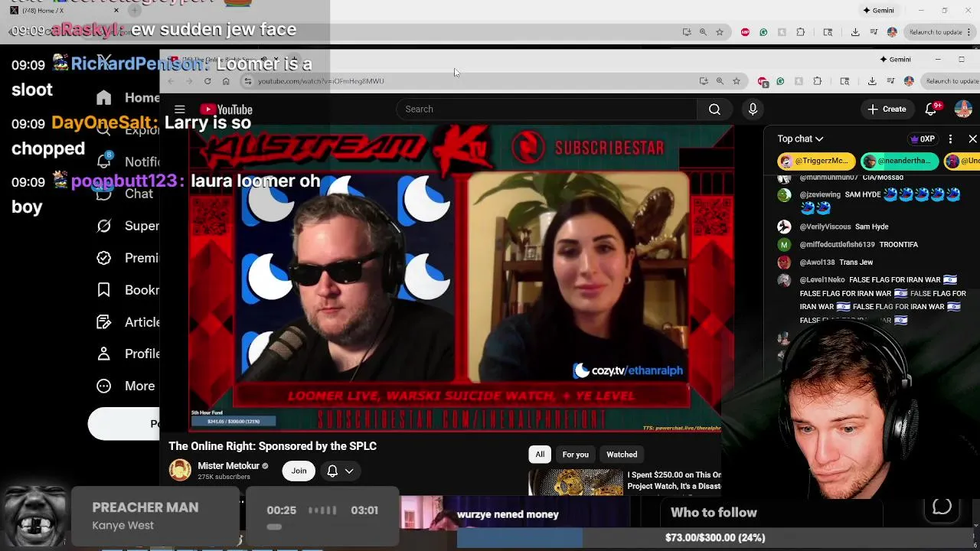
Task: Reload the YouTube page in front browser
Action: click(207, 81)
